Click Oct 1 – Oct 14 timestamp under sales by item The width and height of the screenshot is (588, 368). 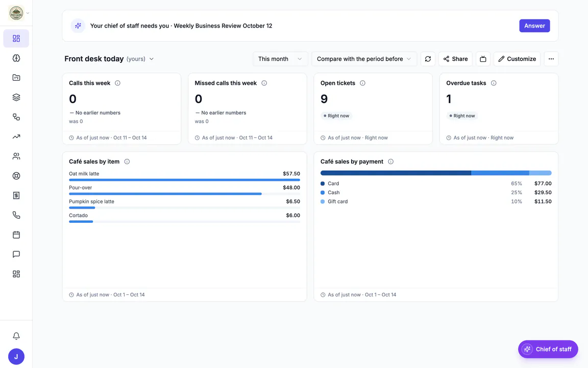(129, 295)
